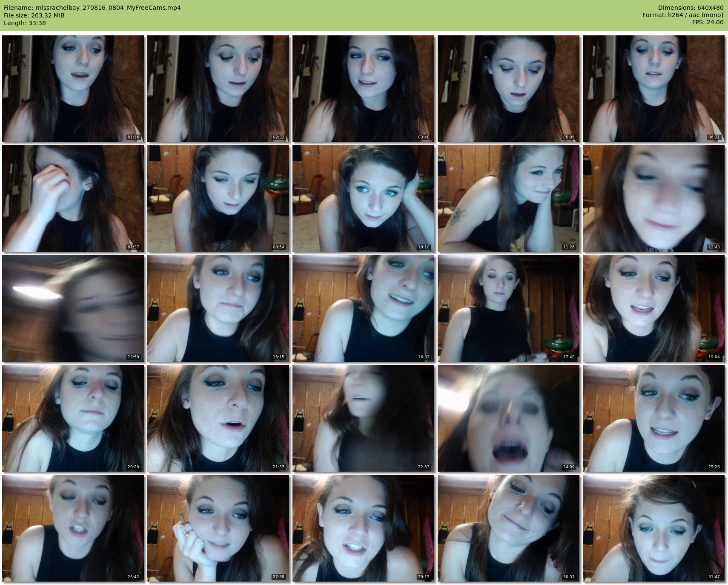Click the "Length: 33:38" text
Image resolution: width=728 pixels, height=585 pixels.
tap(25, 23)
